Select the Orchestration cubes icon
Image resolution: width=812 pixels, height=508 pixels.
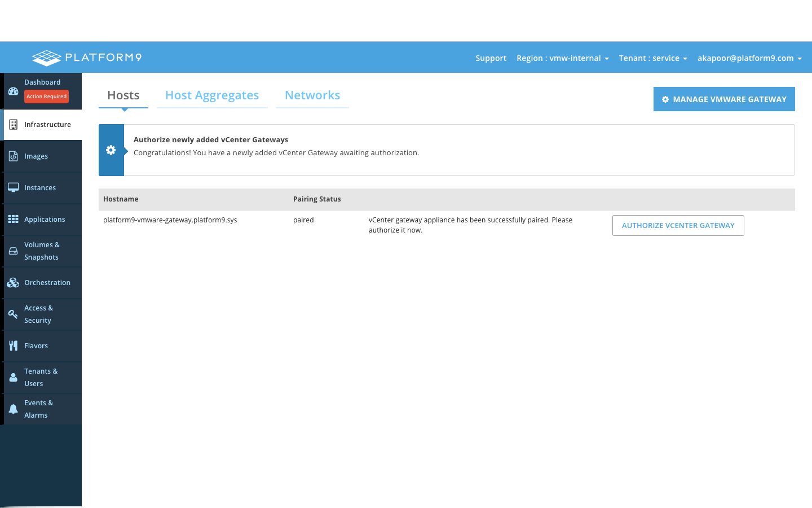14,283
